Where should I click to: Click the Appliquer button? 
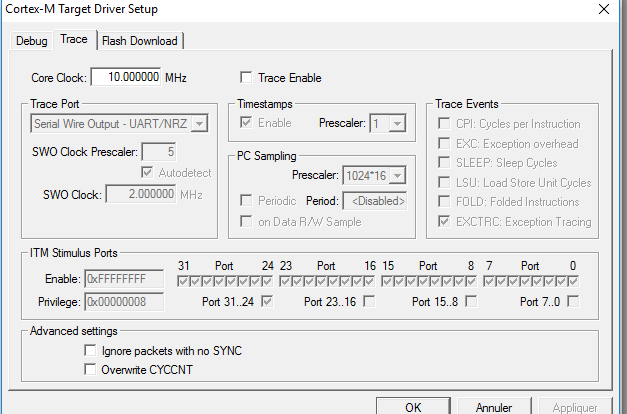pyautogui.click(x=575, y=406)
